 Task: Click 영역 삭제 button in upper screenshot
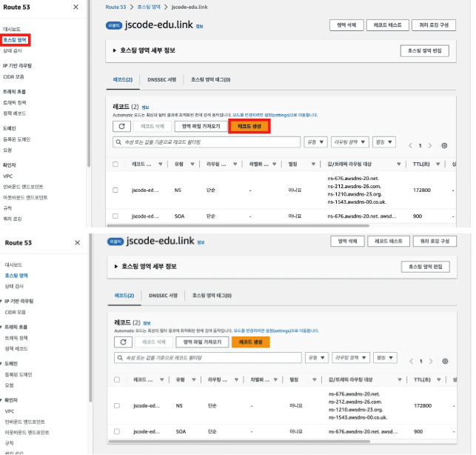(x=346, y=25)
